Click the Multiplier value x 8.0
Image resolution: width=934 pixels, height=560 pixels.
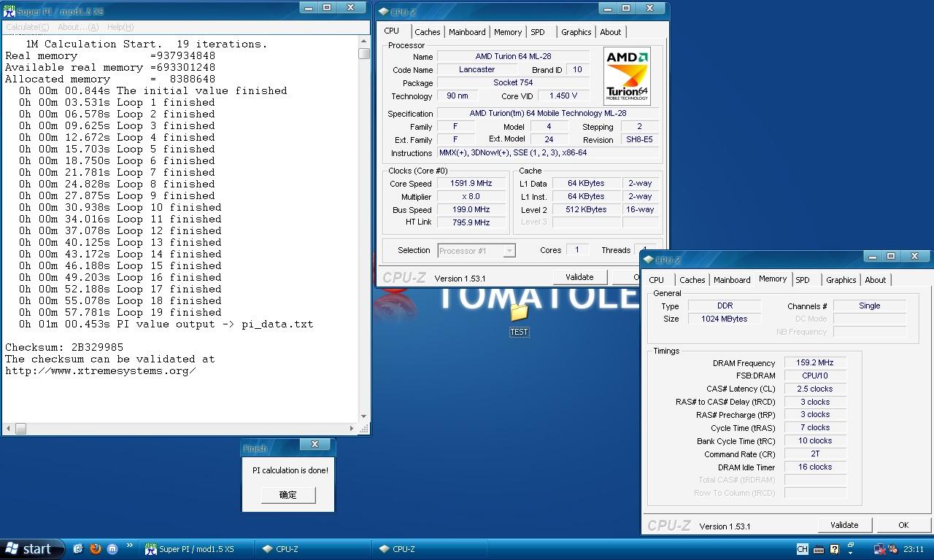pos(471,197)
